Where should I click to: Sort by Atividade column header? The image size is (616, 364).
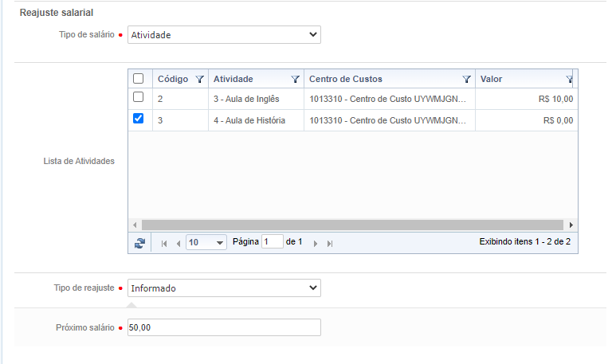[x=247, y=80]
